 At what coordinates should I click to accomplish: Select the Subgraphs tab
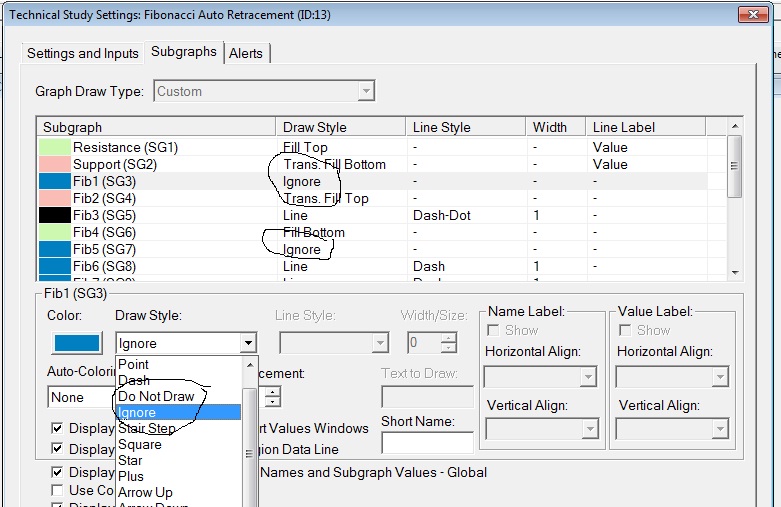click(184, 51)
